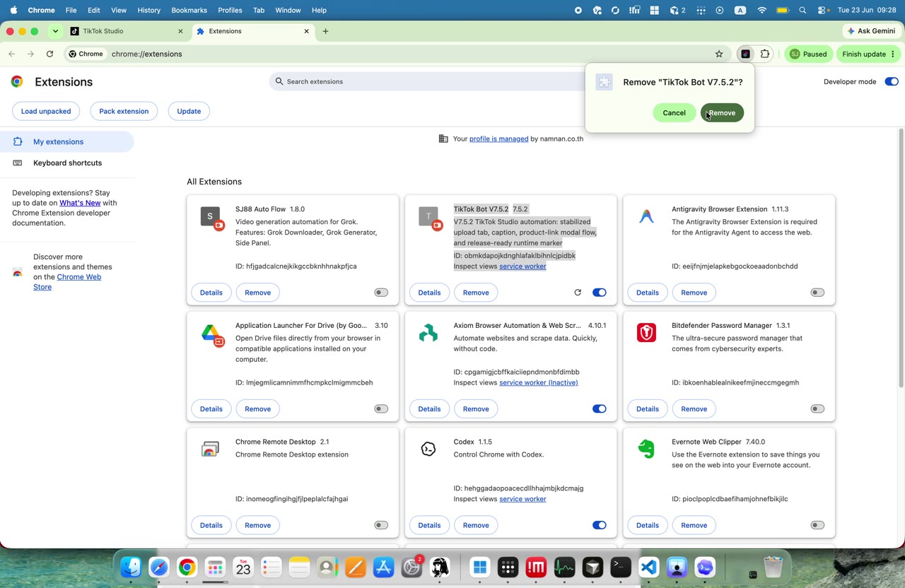Click the TikTok Bot V7.5.2 card icon
The image size is (905, 588).
tap(429, 218)
